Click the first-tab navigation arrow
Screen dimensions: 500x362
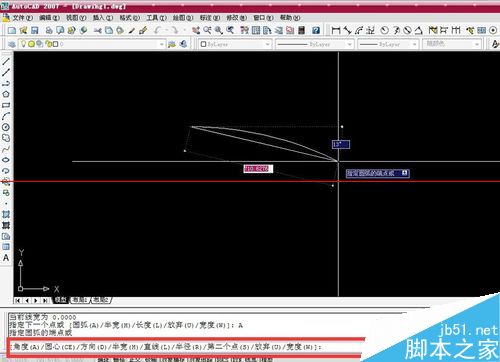tap(18, 300)
